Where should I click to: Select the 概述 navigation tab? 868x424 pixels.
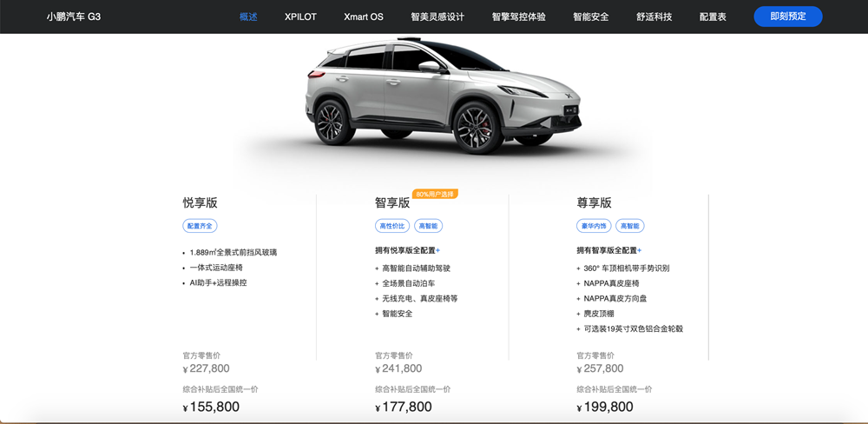pyautogui.click(x=248, y=17)
